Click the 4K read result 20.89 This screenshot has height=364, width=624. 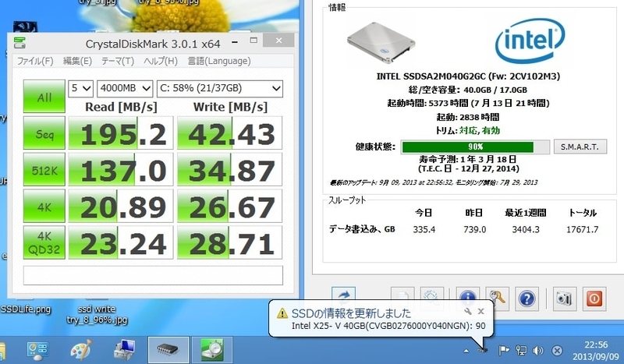[x=121, y=206]
